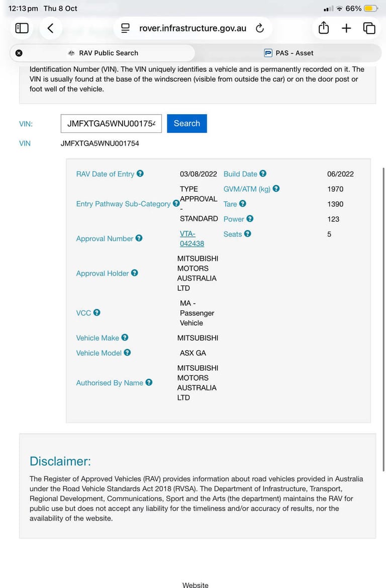Switch to the PAS - Asset tab
386x588 pixels.
(x=288, y=53)
